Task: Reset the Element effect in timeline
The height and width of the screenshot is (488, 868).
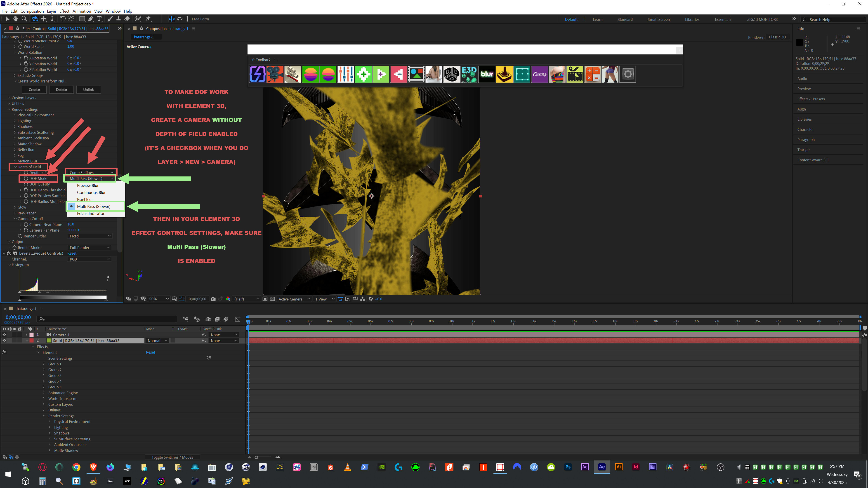Action: point(150,352)
